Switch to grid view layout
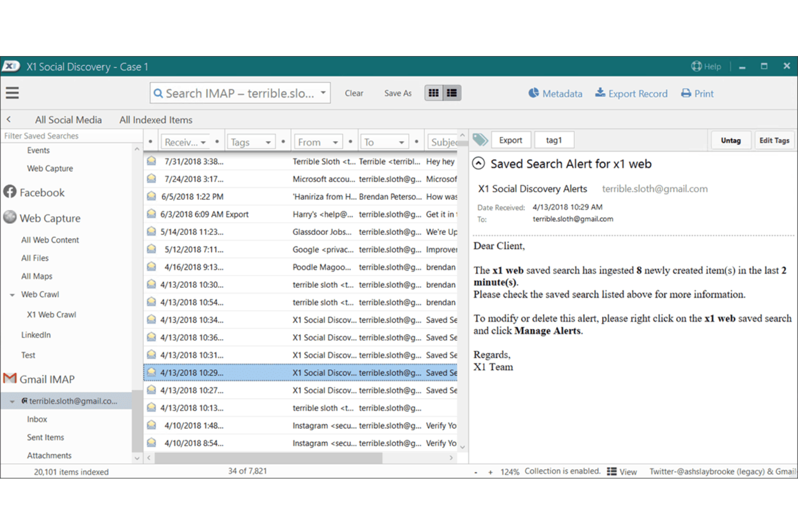The image size is (798, 532). tap(434, 93)
